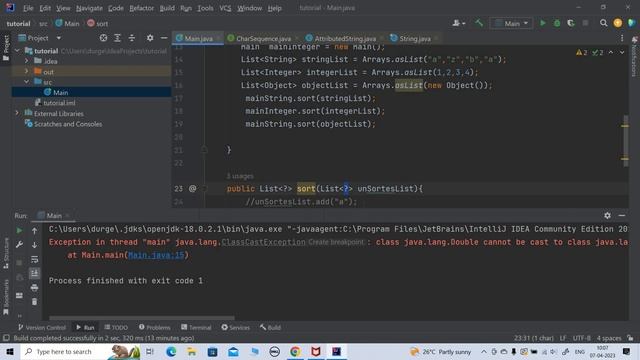Select Main class in project tree
This screenshot has width=640, height=360.
60,92
